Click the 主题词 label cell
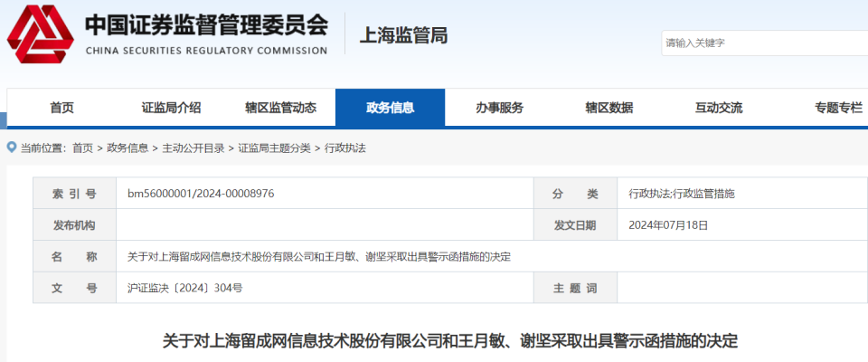Viewport: 868px width, 362px height. [576, 289]
